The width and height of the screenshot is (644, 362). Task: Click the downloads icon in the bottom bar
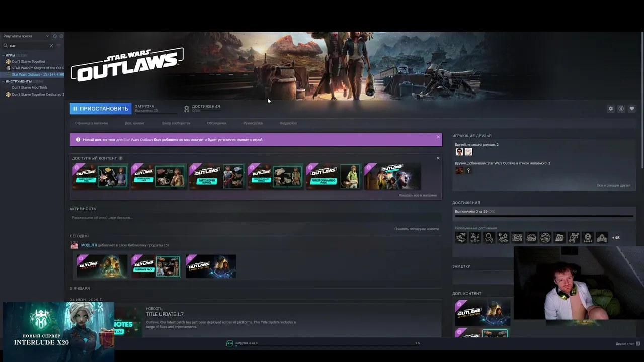(x=230, y=343)
